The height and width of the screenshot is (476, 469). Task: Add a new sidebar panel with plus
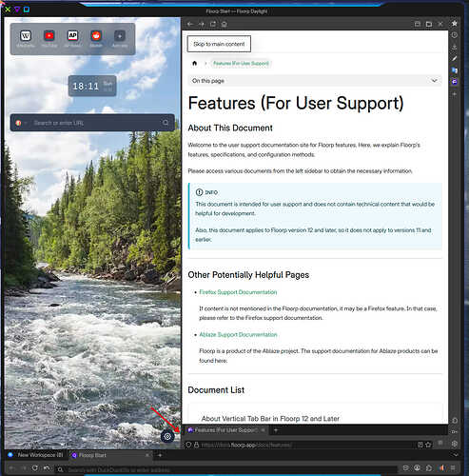455,94
